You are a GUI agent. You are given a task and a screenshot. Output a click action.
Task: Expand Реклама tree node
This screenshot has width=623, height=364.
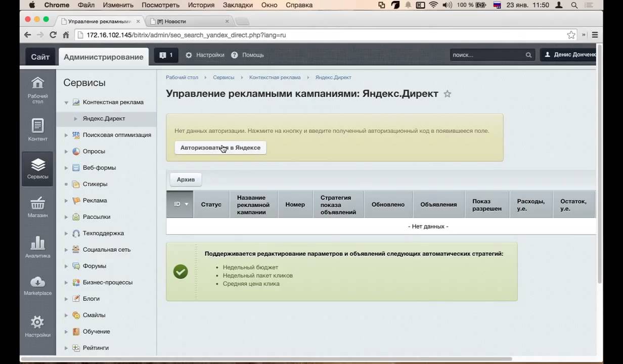66,201
